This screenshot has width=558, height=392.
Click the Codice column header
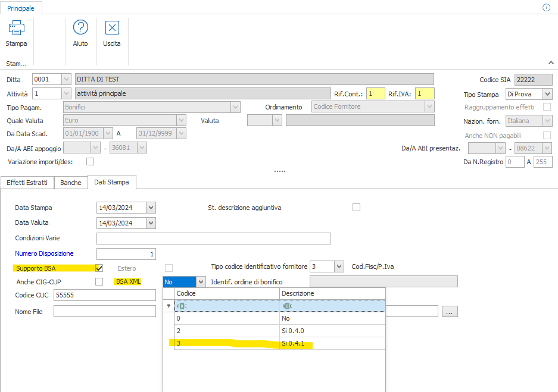click(x=227, y=293)
